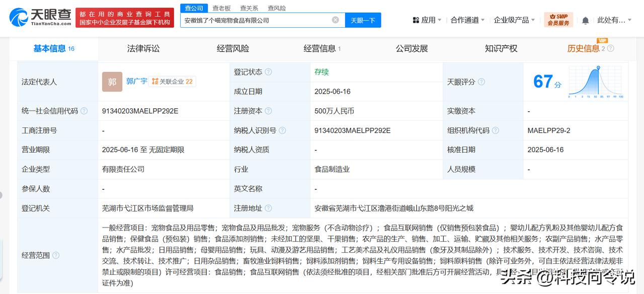Switch to the 公司发展 tab
This screenshot has height=294, width=644.
412,48
